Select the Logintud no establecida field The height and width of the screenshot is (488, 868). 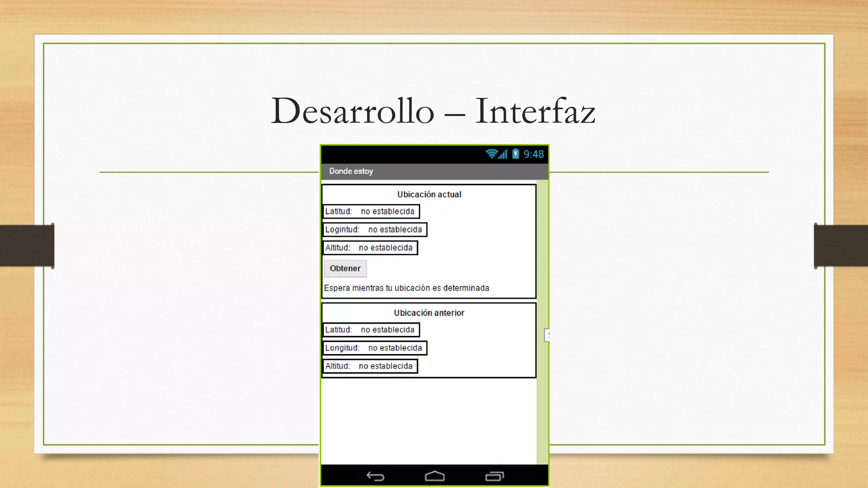pyautogui.click(x=375, y=230)
